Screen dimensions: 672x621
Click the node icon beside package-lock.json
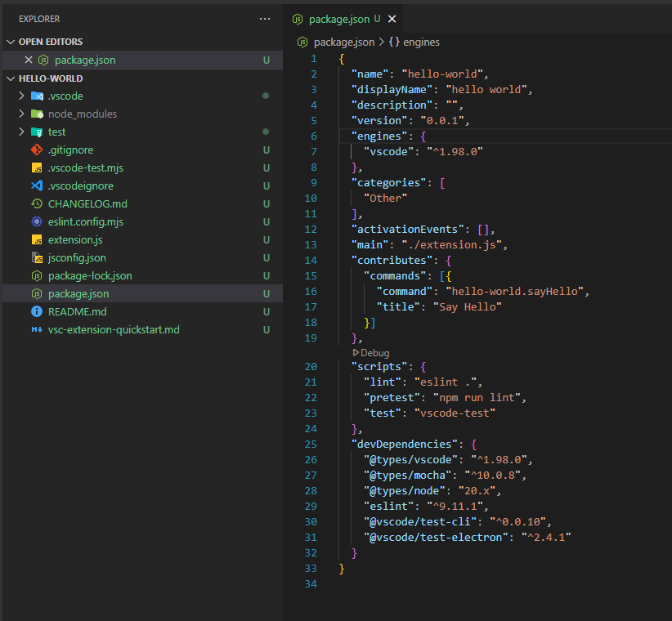tap(37, 276)
